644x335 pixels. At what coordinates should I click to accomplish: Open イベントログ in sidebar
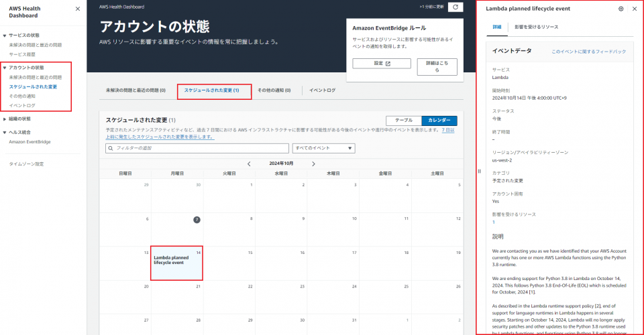22,106
